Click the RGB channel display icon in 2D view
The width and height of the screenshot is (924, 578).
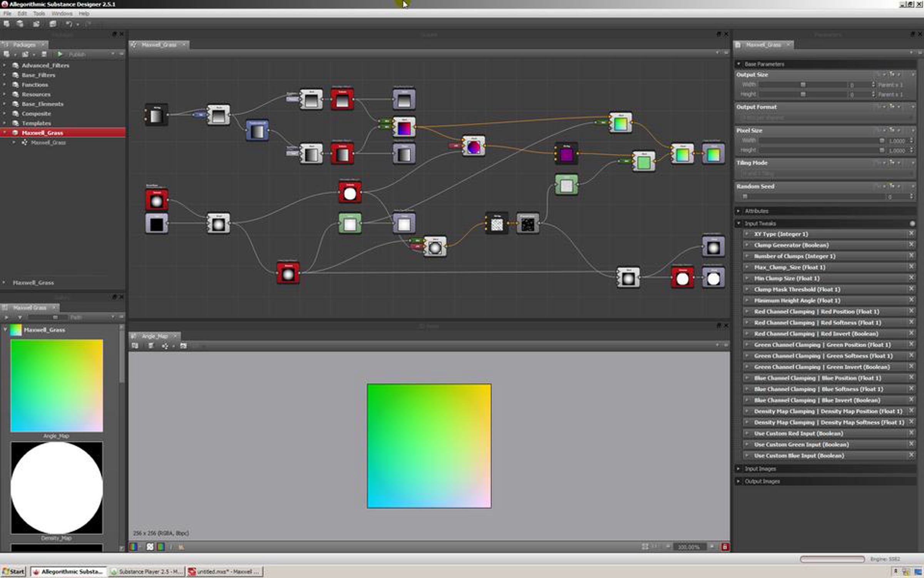(x=134, y=546)
